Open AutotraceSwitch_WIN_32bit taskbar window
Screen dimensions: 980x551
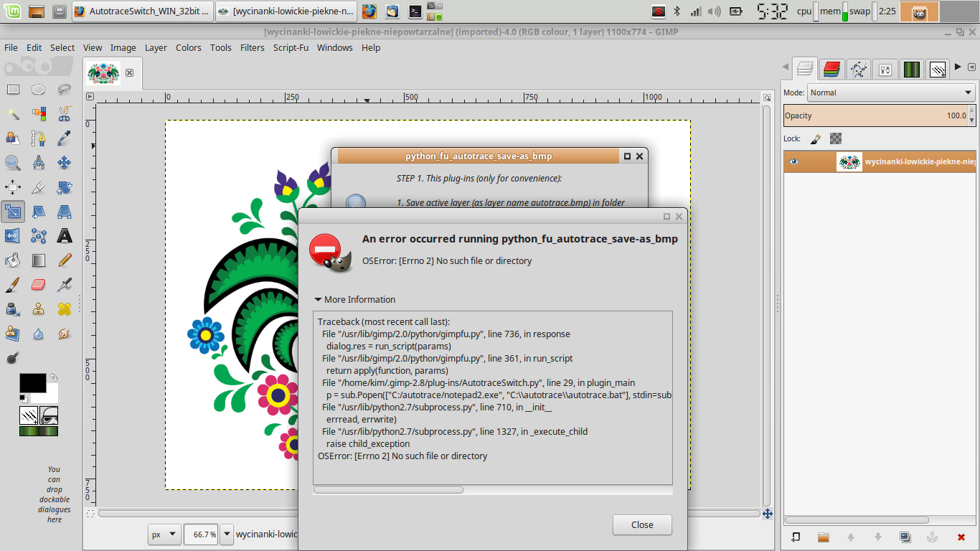point(142,11)
